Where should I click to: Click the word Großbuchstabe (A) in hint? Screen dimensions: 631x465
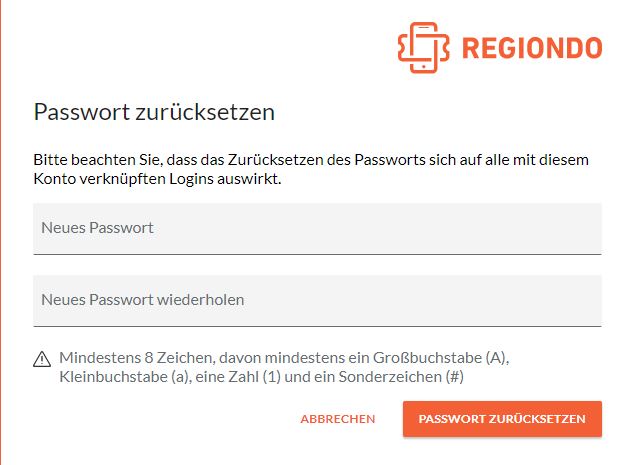(x=439, y=358)
